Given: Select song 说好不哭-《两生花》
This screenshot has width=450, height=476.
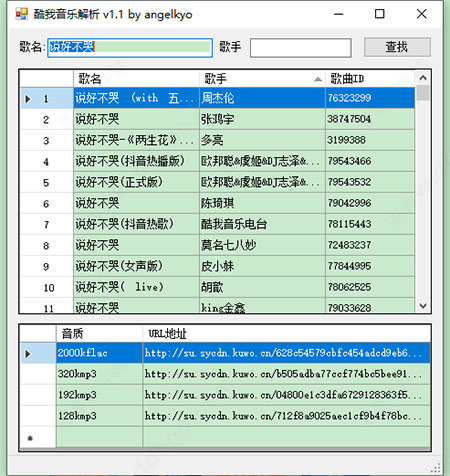Looking at the screenshot, I should (x=136, y=140).
